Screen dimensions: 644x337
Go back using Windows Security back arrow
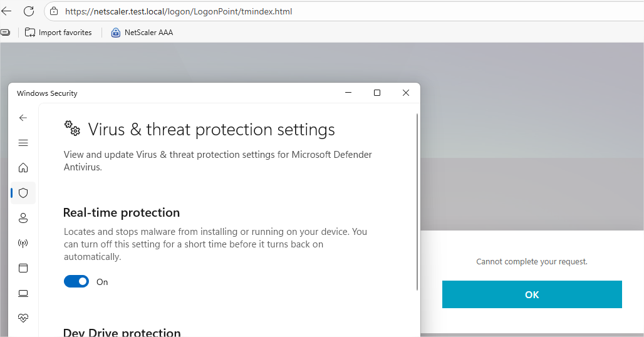(23, 118)
